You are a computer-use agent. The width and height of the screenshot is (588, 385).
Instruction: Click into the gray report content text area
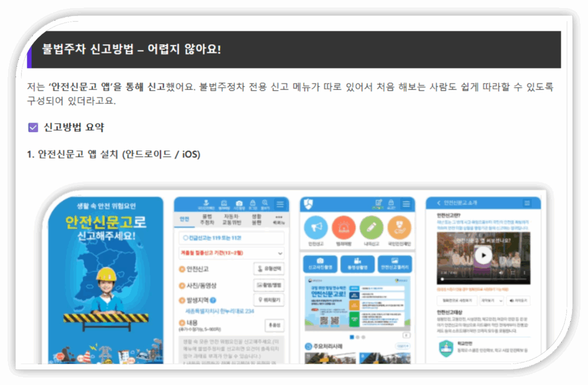coord(231,351)
